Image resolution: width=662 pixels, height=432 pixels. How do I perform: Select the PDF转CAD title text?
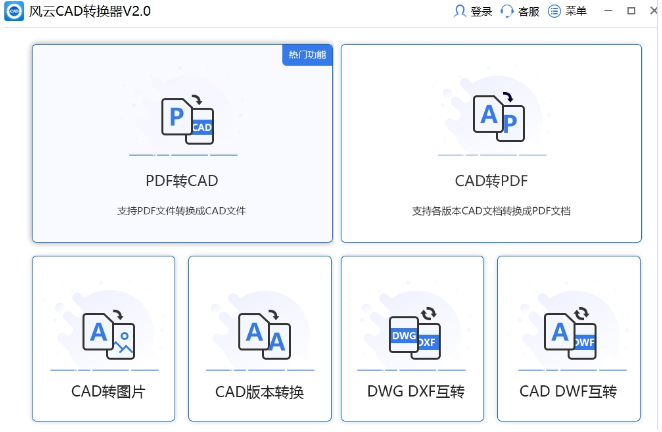[182, 181]
